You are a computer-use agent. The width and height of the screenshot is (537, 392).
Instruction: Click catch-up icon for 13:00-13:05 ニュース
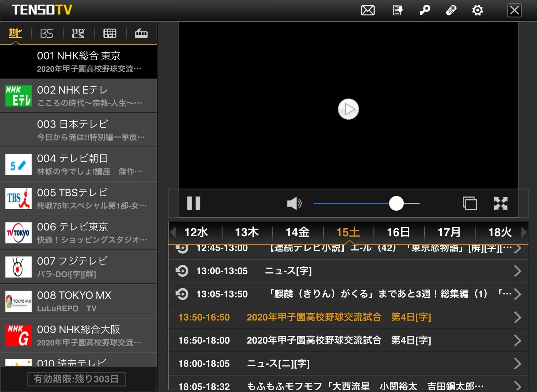pyautogui.click(x=182, y=271)
